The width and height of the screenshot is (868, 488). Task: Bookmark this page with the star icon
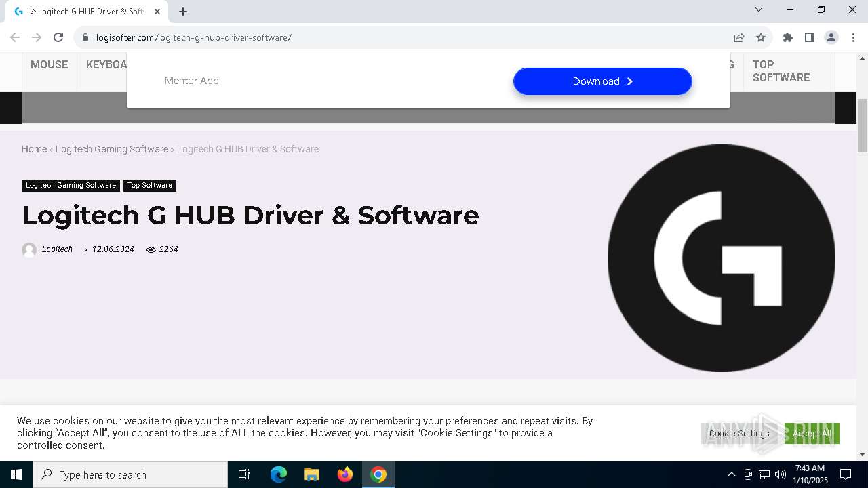pos(761,37)
